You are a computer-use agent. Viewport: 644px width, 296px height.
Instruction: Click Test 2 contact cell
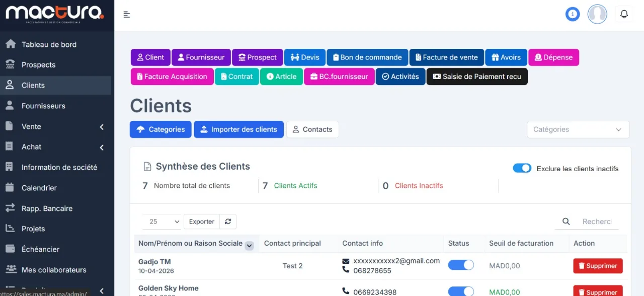[293, 266]
